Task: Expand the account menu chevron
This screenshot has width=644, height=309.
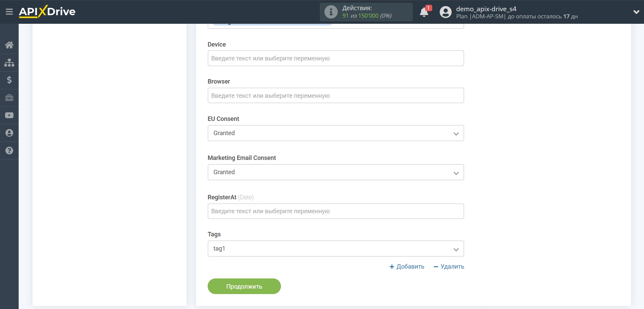Action: 636,12
